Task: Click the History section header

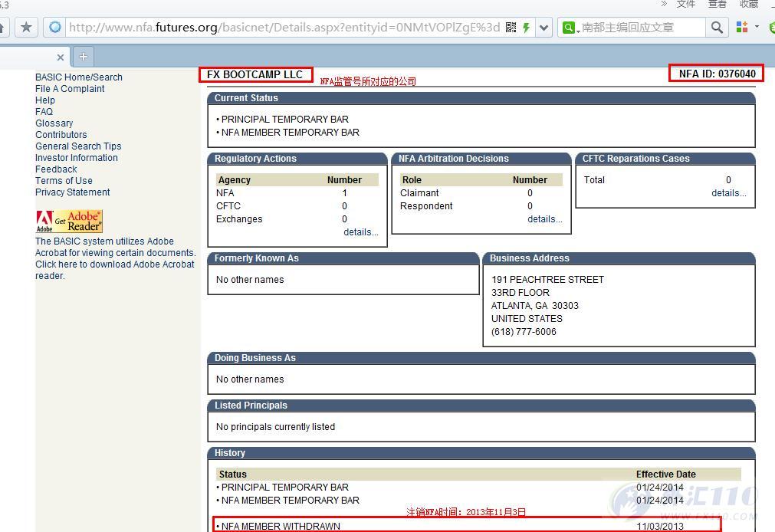Action: pos(481,453)
